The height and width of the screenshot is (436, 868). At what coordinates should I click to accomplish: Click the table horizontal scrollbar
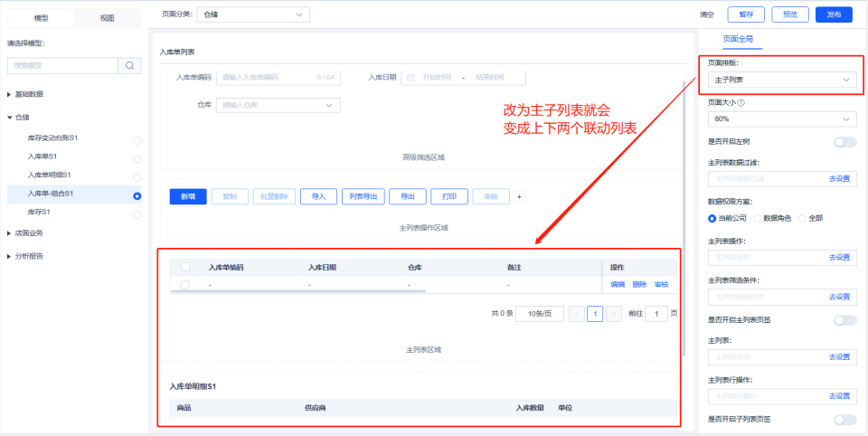[x=297, y=290]
